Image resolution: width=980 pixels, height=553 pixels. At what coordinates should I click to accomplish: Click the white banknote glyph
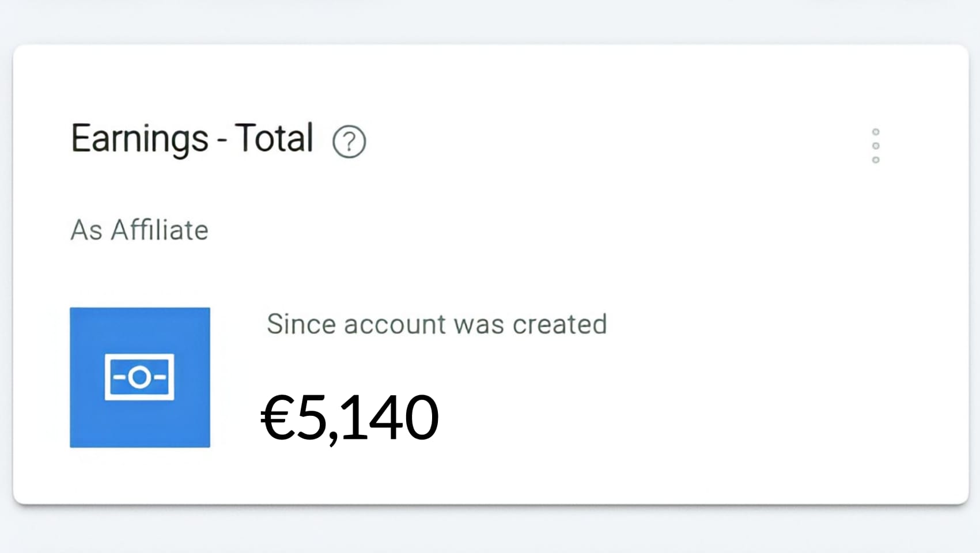(x=139, y=377)
